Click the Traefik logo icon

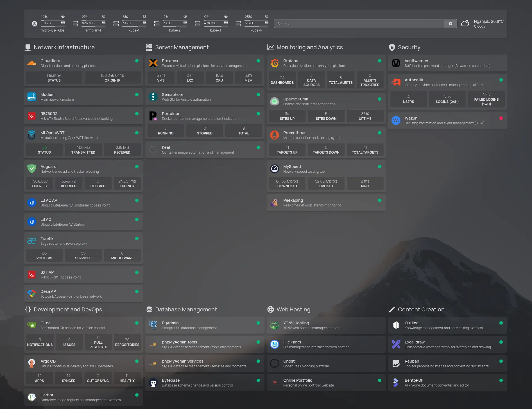pos(32,241)
